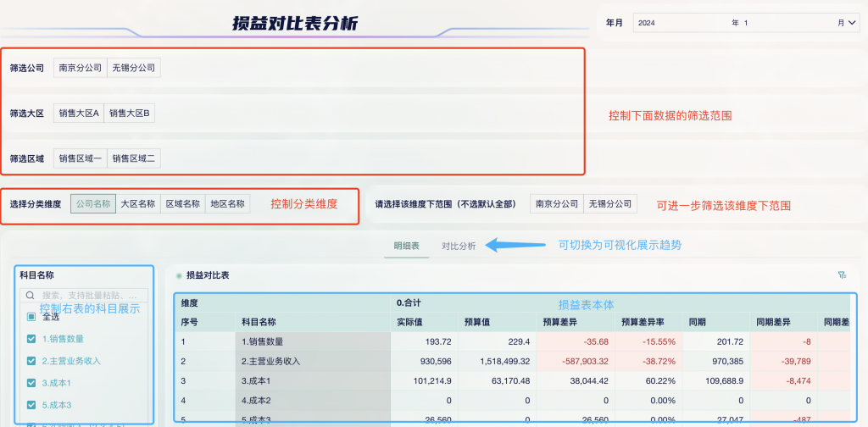This screenshot has width=868, height=427.
Task: Click the magnifier icon in subject search
Action: (30, 296)
